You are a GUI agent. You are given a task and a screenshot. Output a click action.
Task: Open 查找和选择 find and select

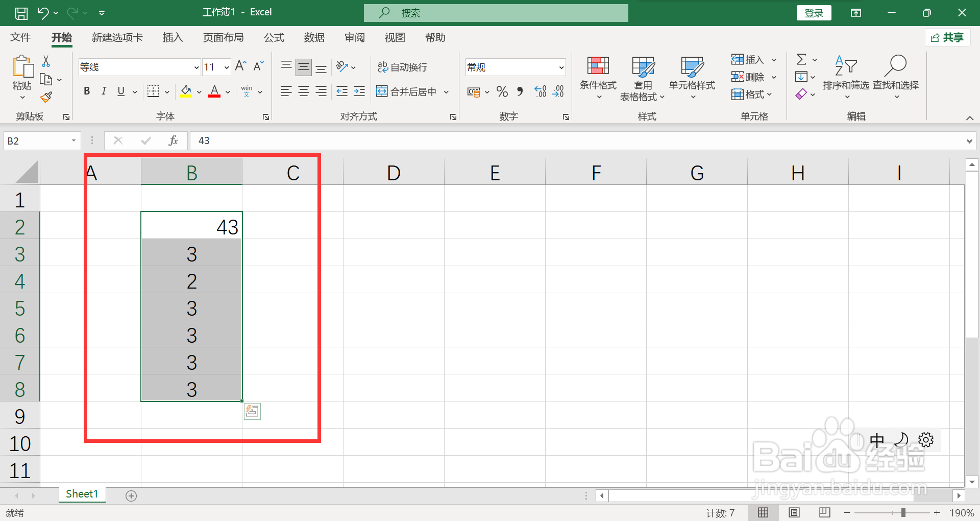(896, 78)
